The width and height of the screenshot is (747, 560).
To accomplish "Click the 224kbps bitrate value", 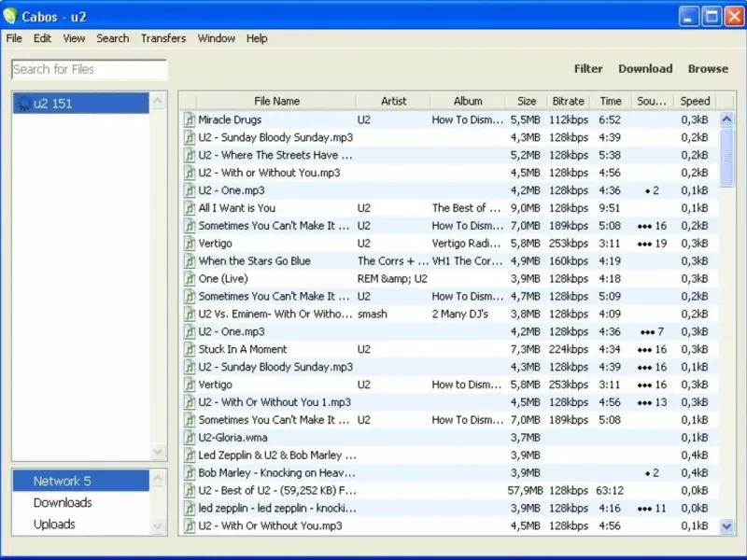I will (569, 349).
